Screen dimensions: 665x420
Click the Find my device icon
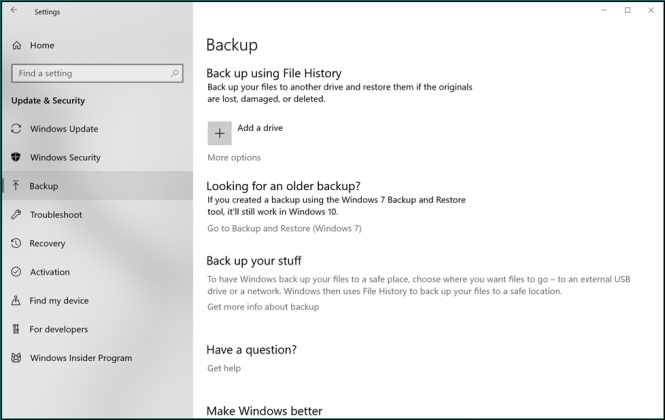click(17, 301)
